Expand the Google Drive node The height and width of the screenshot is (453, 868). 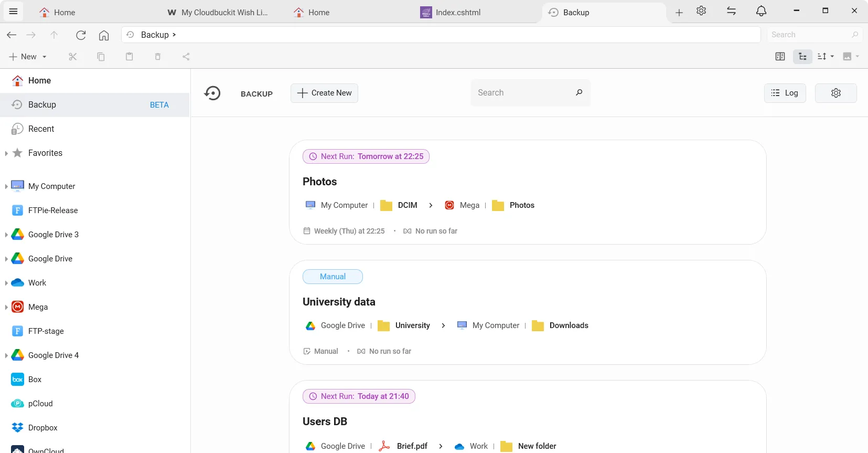pos(6,259)
